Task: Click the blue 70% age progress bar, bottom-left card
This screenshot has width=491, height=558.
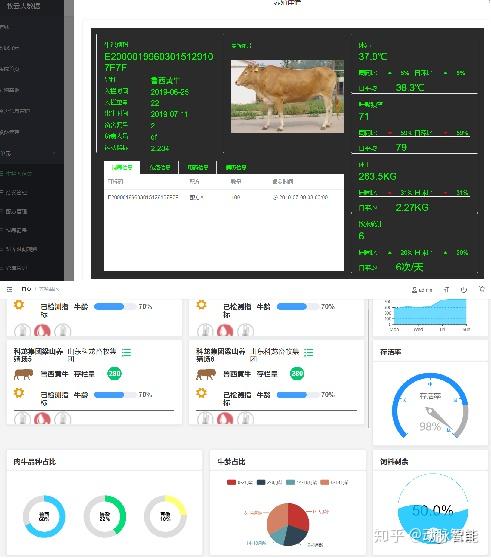Action: pos(115,395)
